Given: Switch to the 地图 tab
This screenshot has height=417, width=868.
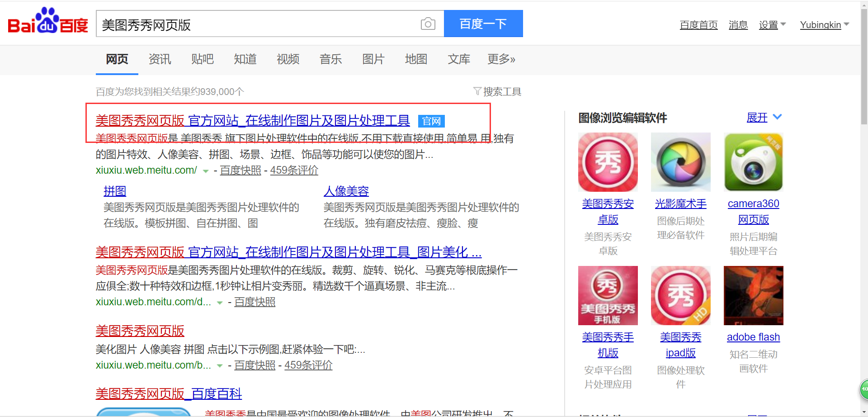Looking at the screenshot, I should (416, 59).
